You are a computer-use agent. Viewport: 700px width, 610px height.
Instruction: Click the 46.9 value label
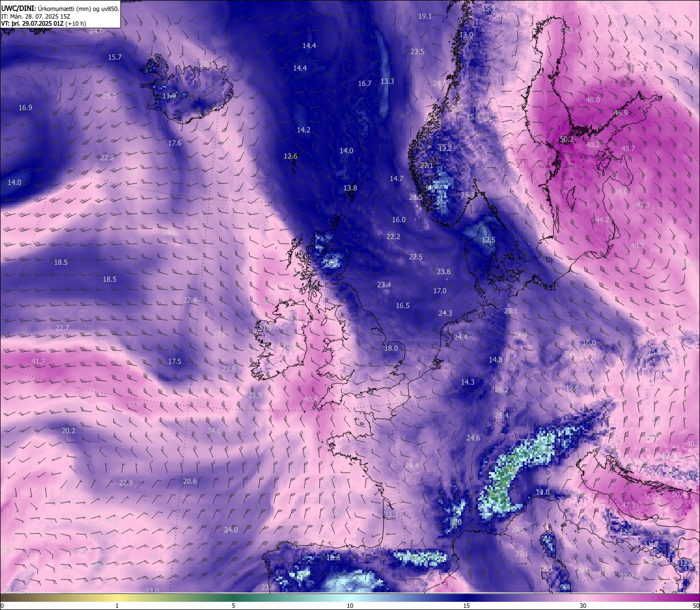pos(621,113)
